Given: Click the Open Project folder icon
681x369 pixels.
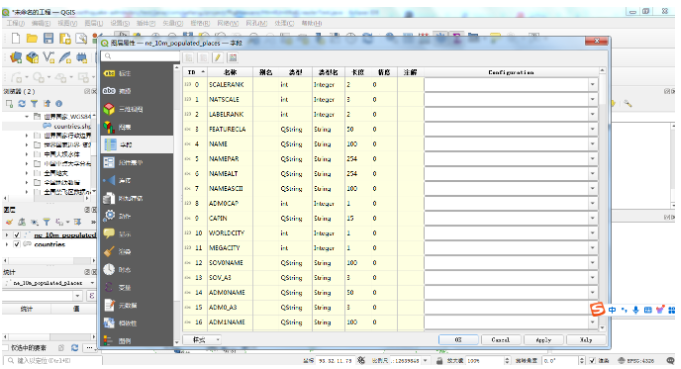Looking at the screenshot, I should pos(32,39).
